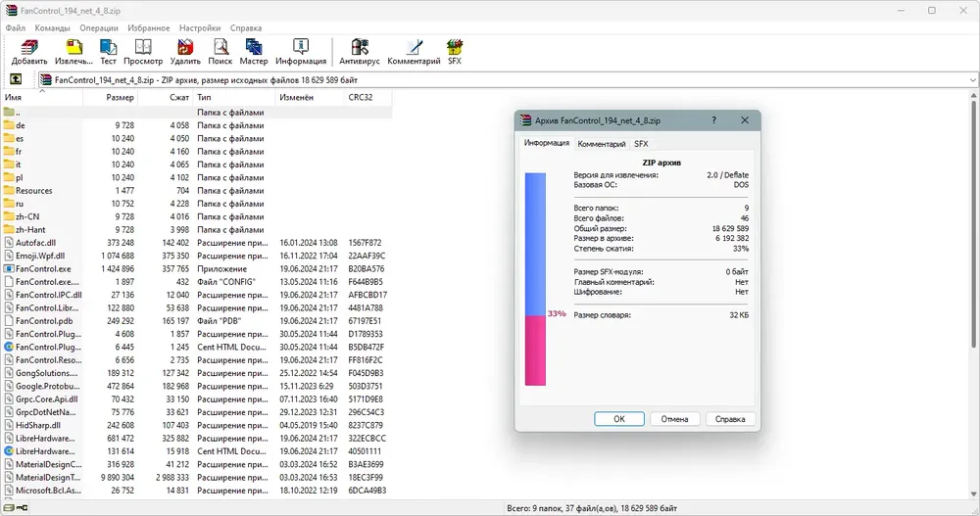Select the 'es' folder row
This screenshot has height=516, width=980.
[198, 139]
